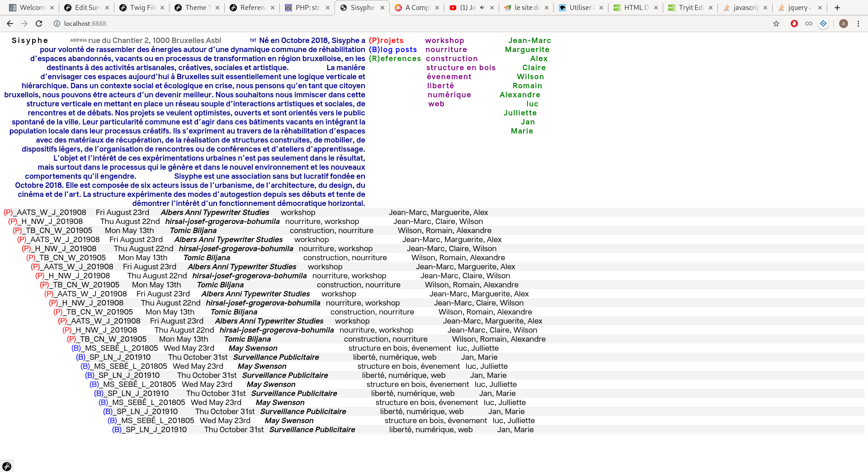Reload the localhost page
This screenshot has height=472, width=868.
39,24
